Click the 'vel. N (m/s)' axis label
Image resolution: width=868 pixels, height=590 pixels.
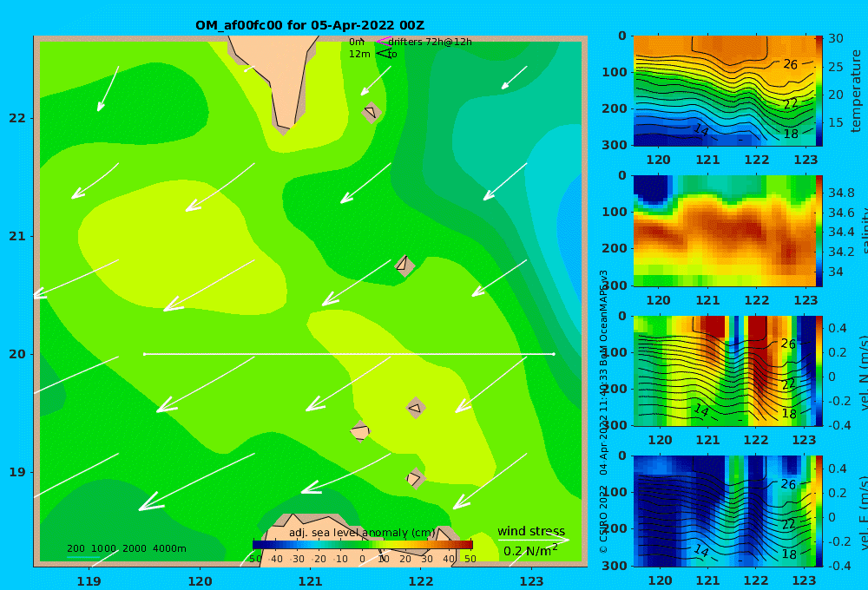pyautogui.click(x=864, y=372)
